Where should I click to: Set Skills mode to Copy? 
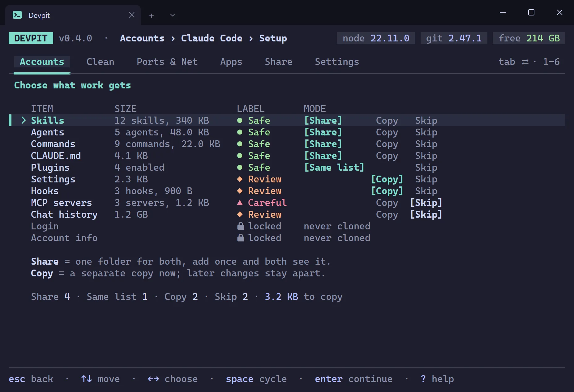(387, 120)
